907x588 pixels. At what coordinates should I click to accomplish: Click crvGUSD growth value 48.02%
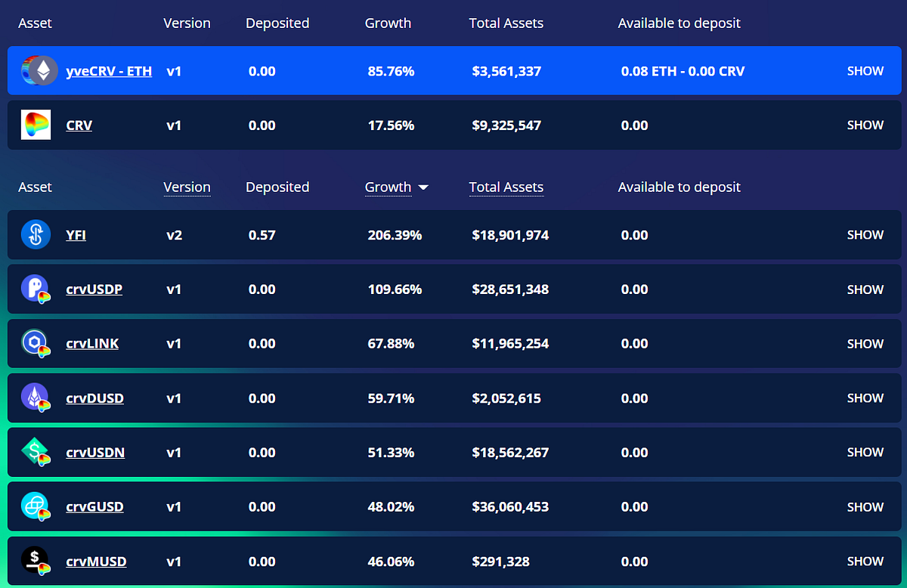point(390,507)
